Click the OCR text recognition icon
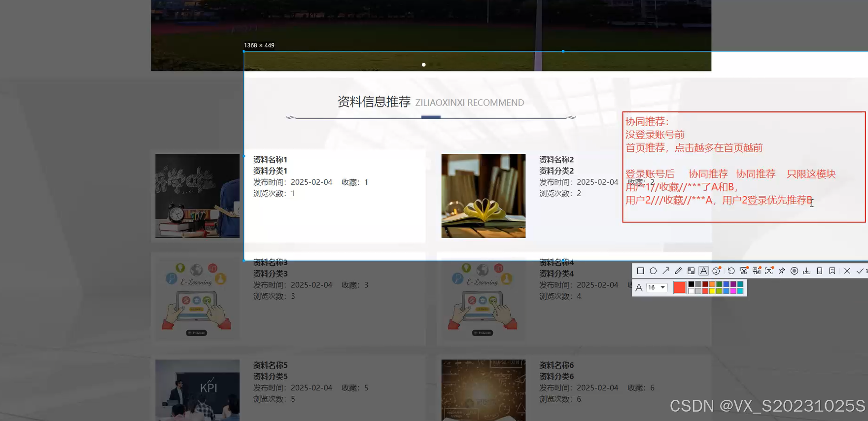The width and height of the screenshot is (868, 421). (x=769, y=271)
